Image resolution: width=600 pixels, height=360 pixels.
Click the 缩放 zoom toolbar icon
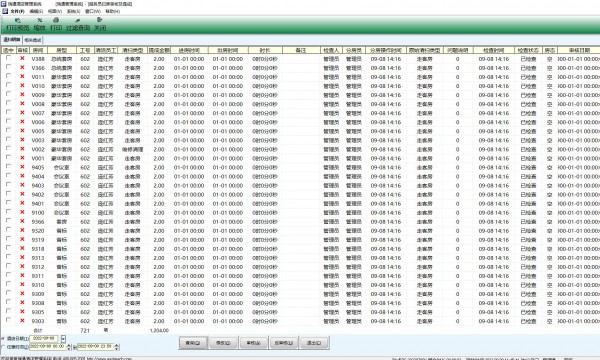pyautogui.click(x=39, y=24)
